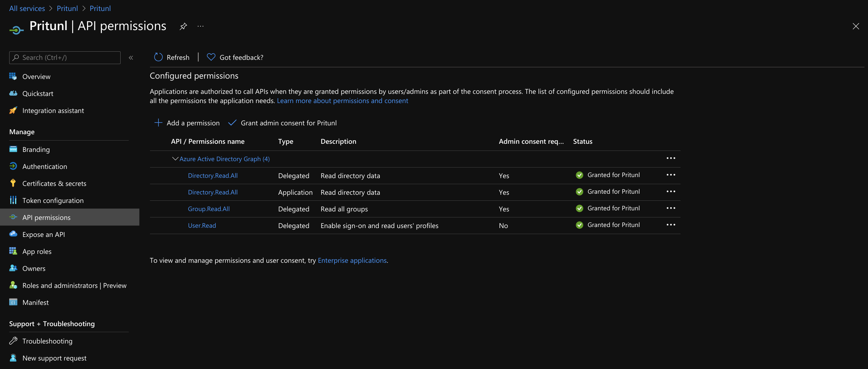Open Token configuration menu item
Viewport: 868px width, 369px height.
tap(53, 200)
